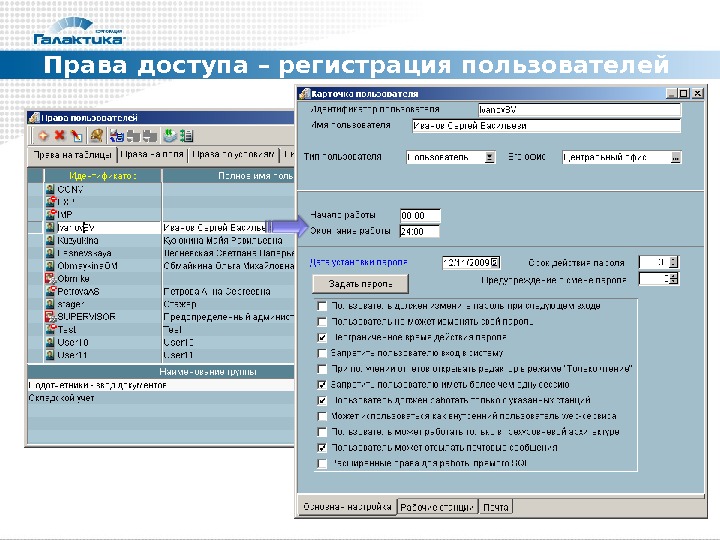Click the user icon beside ObmaykinaOM
This screenshot has height=540, width=720.
point(50,265)
